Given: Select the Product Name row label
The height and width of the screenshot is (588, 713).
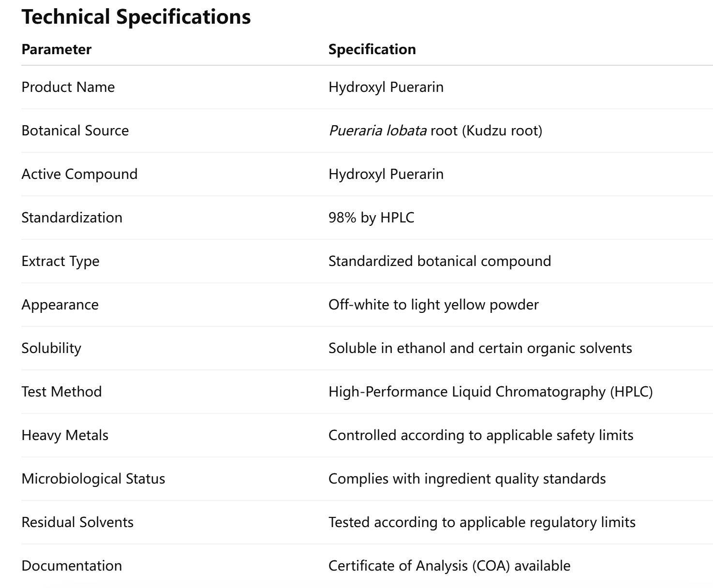Looking at the screenshot, I should (x=68, y=87).
